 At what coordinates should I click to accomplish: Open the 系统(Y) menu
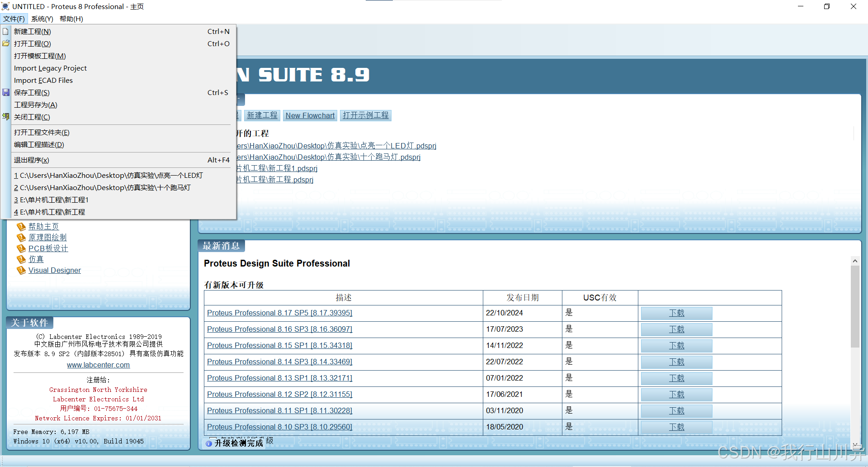[x=42, y=19]
